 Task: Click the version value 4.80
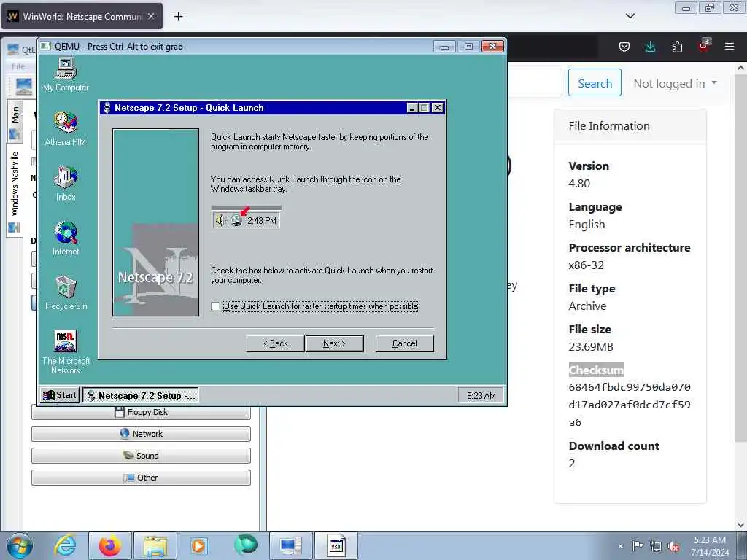click(x=579, y=183)
